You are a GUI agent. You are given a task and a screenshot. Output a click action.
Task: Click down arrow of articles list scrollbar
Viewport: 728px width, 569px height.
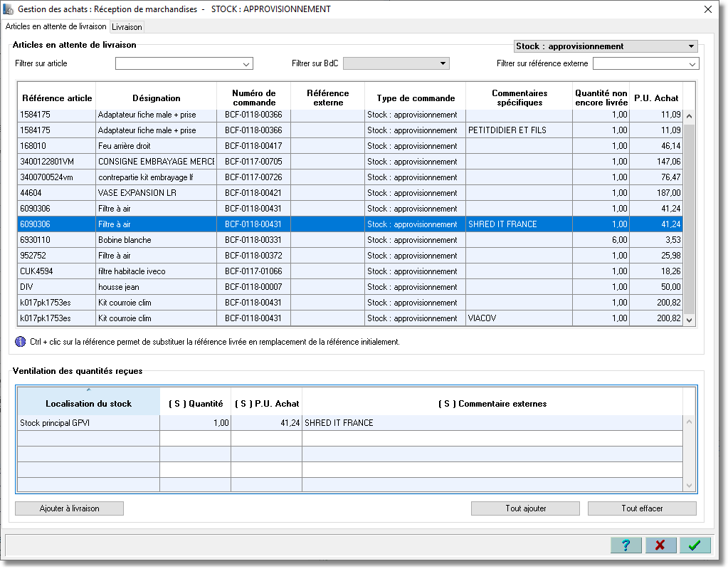point(690,320)
